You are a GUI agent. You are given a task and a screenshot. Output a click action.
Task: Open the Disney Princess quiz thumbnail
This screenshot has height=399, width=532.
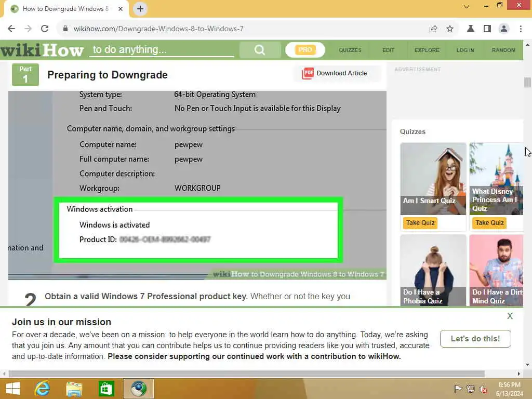pos(496,179)
